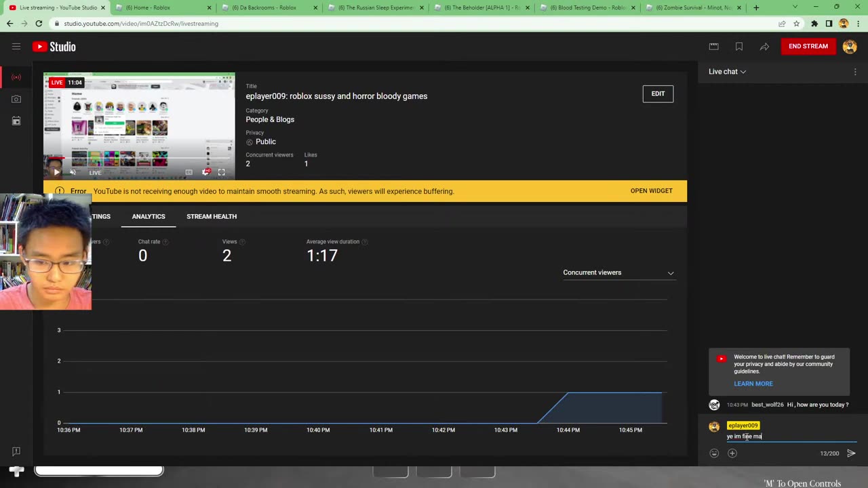Click the best_wolf26 username in chat
The image size is (868, 488).
[768, 405]
